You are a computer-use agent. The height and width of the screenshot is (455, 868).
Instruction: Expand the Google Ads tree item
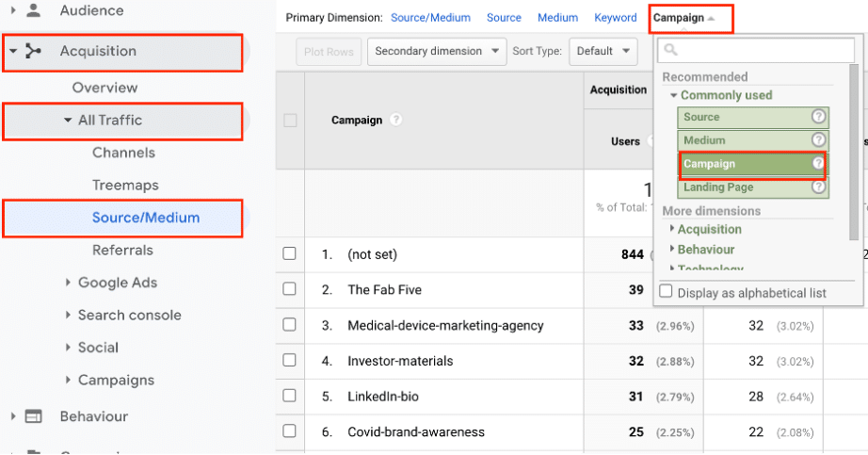[x=69, y=283]
